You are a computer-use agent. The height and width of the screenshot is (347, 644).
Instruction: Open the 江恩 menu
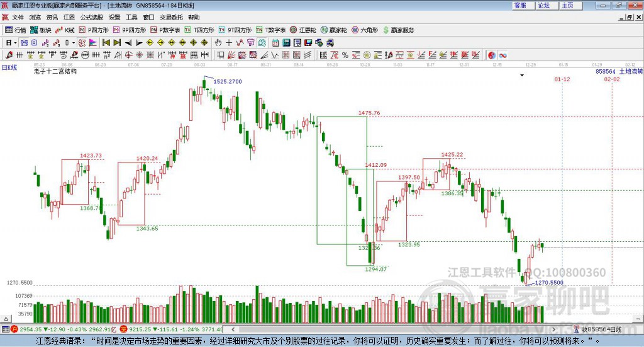[x=69, y=17]
